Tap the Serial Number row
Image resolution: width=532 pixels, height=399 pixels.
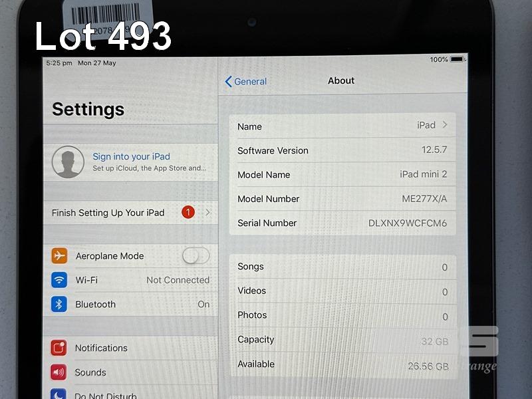point(342,223)
